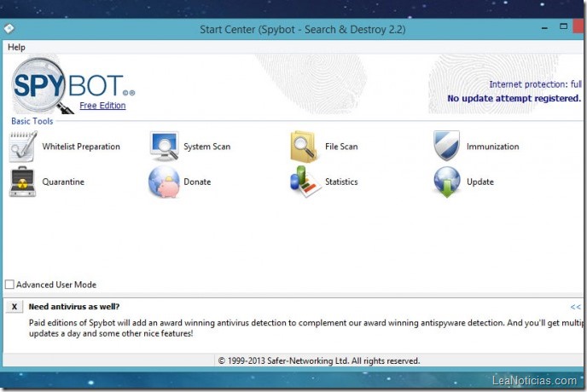587x392 pixels.
Task: Enable Advanced User Mode checkbox
Action: click(x=9, y=285)
